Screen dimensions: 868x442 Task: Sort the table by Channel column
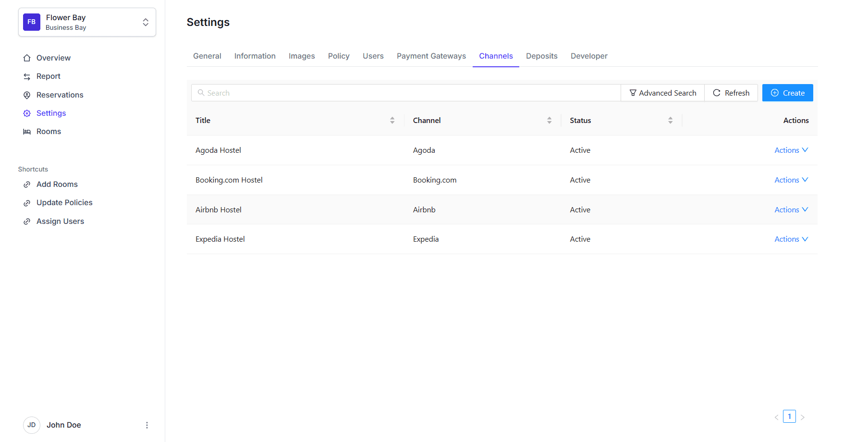tap(549, 121)
